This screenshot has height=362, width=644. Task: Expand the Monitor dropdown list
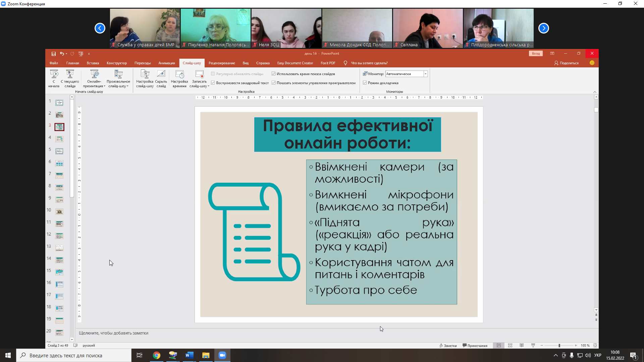pos(426,74)
